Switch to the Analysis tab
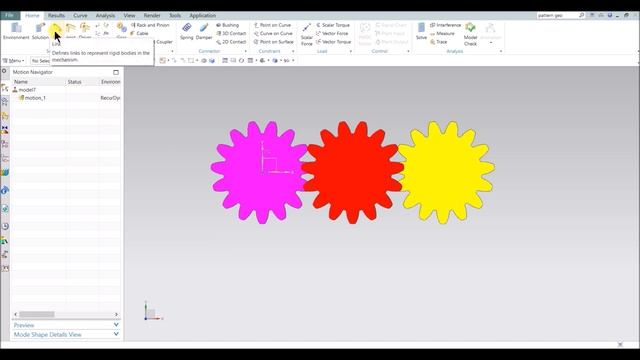The image size is (640, 360). [105, 15]
